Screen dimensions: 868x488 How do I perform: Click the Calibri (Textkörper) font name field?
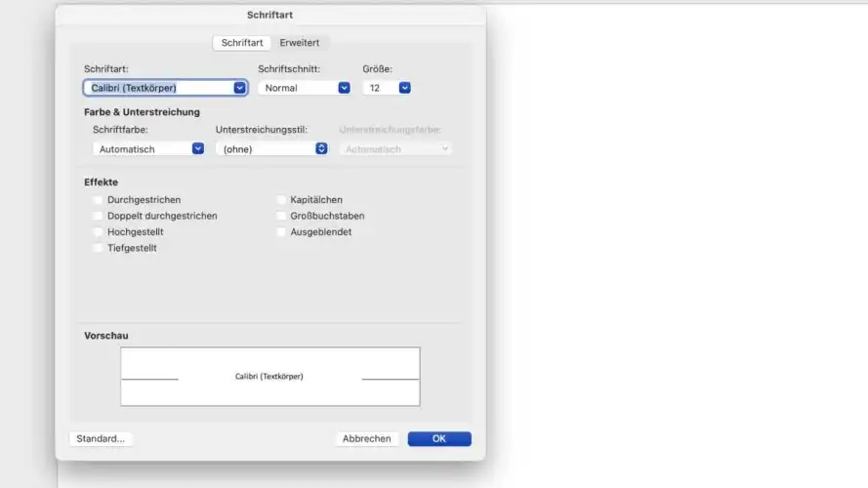pos(158,88)
